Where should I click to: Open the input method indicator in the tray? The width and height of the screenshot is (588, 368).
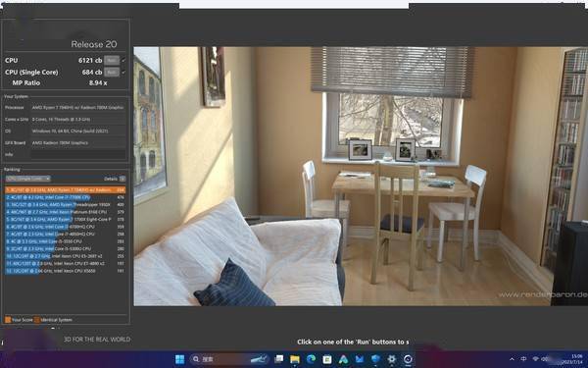click(524, 359)
